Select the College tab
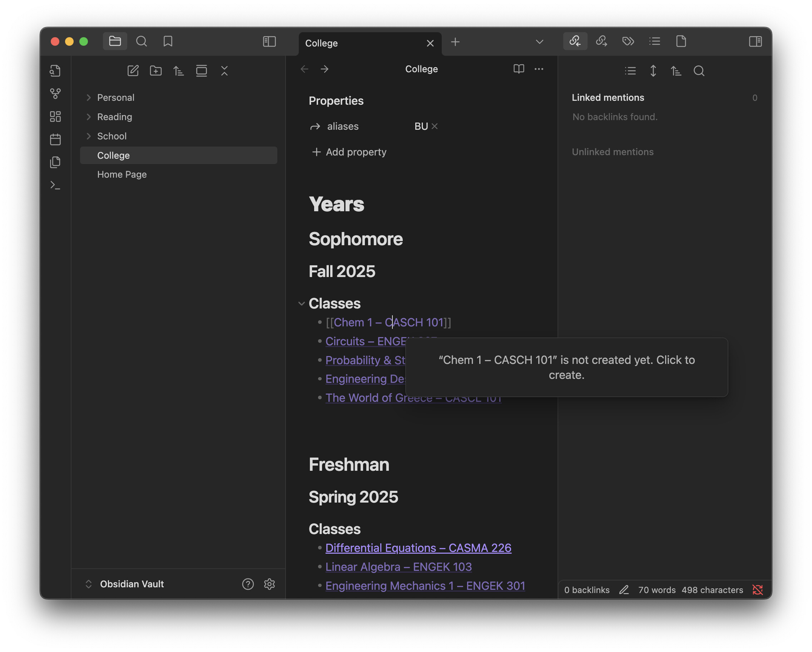 click(x=370, y=43)
